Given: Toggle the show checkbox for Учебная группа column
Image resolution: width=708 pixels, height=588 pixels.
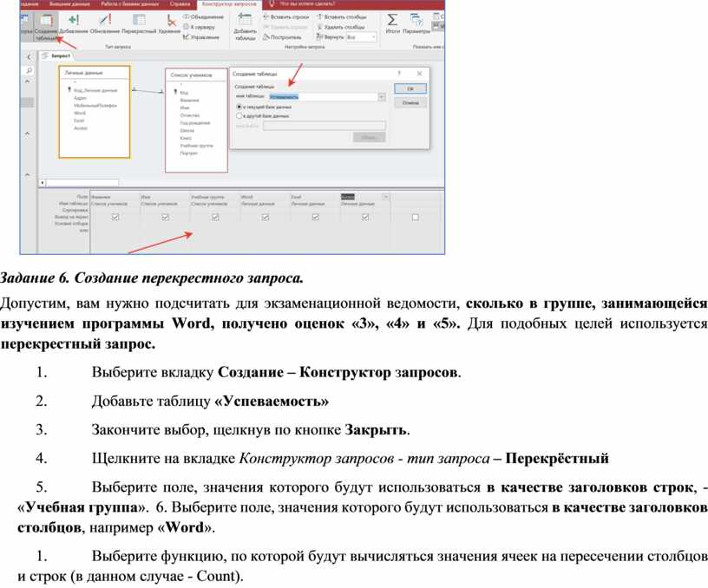Looking at the screenshot, I should pyautogui.click(x=215, y=217).
